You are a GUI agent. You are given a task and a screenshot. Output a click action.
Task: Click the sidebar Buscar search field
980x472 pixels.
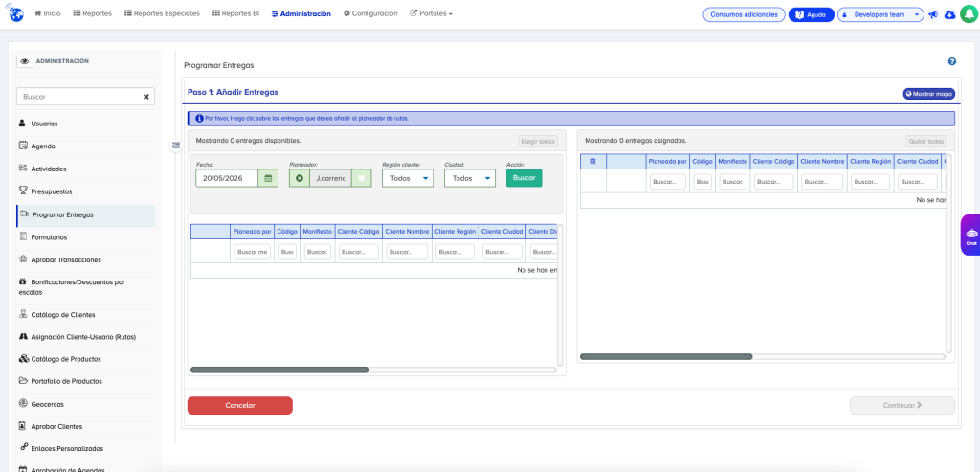[x=85, y=97]
